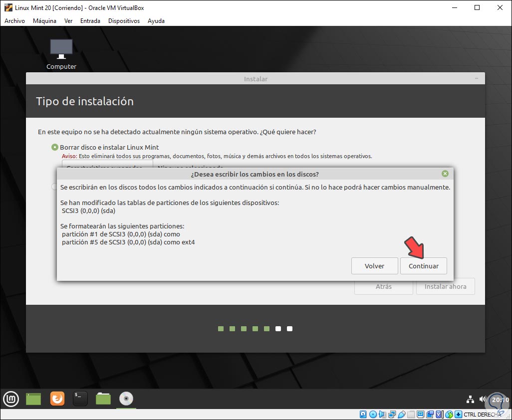Image resolution: width=512 pixels, height=420 pixels.
Task: Click the shared folders indicator
Action: (x=411, y=415)
